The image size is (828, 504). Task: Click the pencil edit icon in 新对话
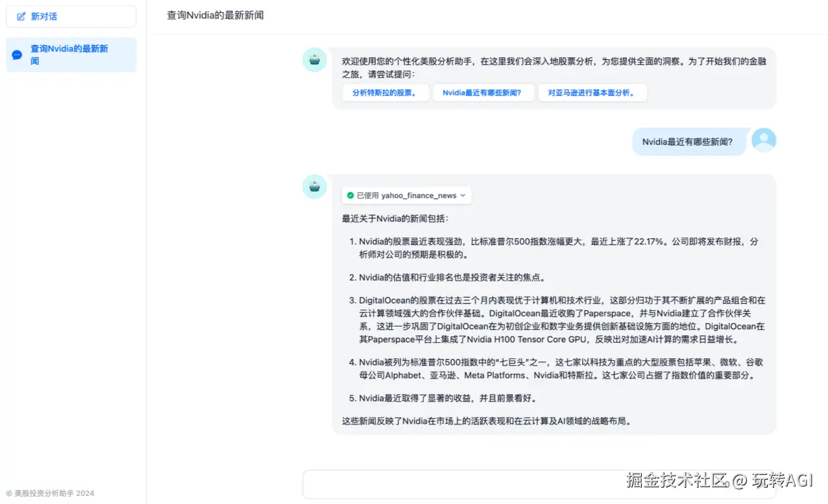[21, 16]
